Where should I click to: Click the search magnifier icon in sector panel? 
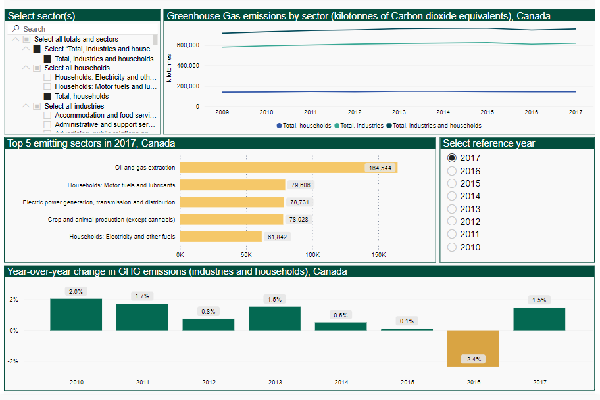pos(14,30)
